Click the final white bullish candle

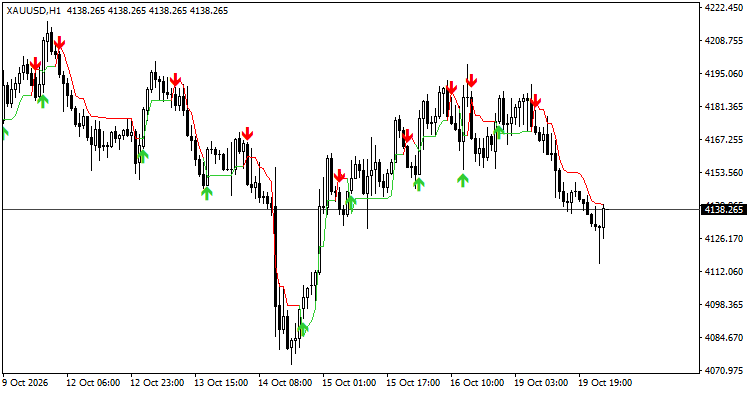pos(604,218)
